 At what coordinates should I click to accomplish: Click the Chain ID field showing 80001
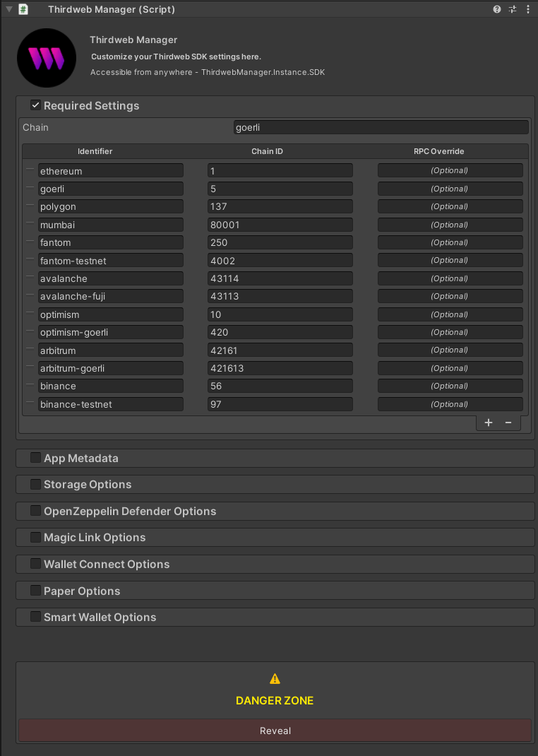280,225
